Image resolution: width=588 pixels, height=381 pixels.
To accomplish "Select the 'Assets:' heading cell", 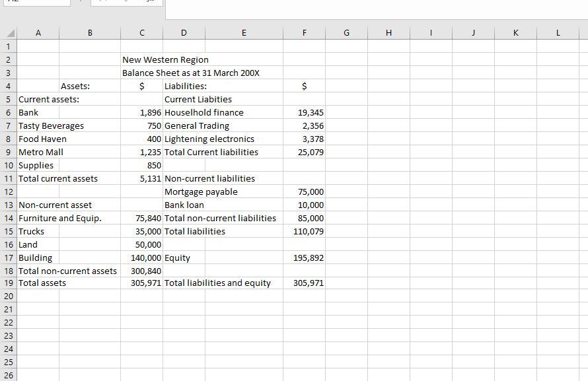I will [90, 86].
